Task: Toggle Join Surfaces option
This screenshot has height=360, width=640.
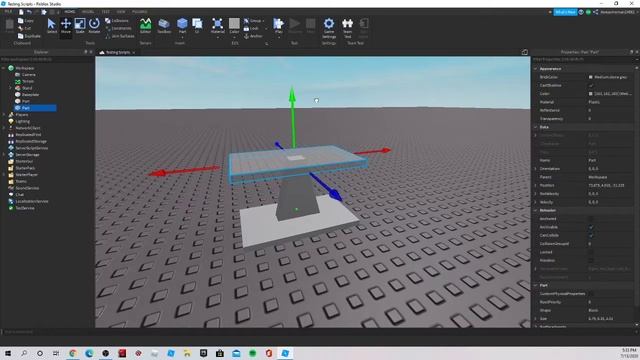Action: 120,36
